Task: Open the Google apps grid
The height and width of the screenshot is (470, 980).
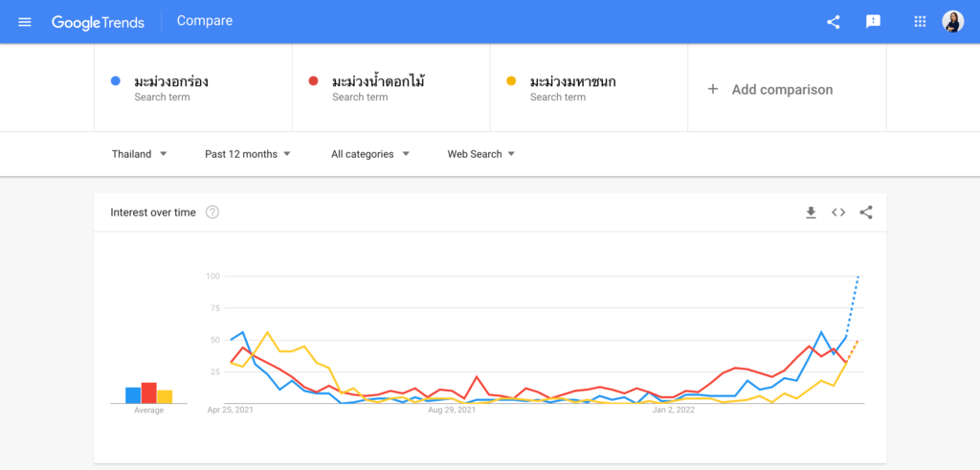Action: (920, 22)
